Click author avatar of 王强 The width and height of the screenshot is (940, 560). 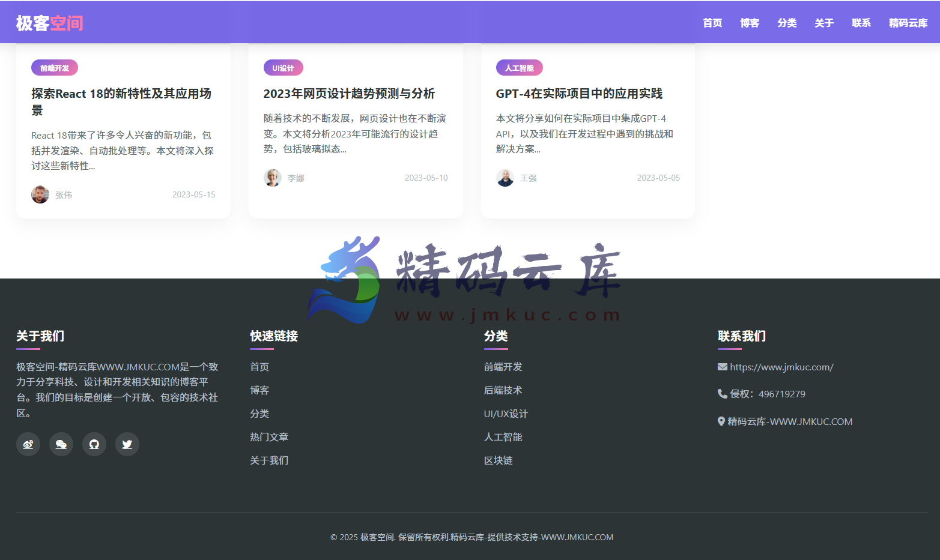[x=505, y=178]
